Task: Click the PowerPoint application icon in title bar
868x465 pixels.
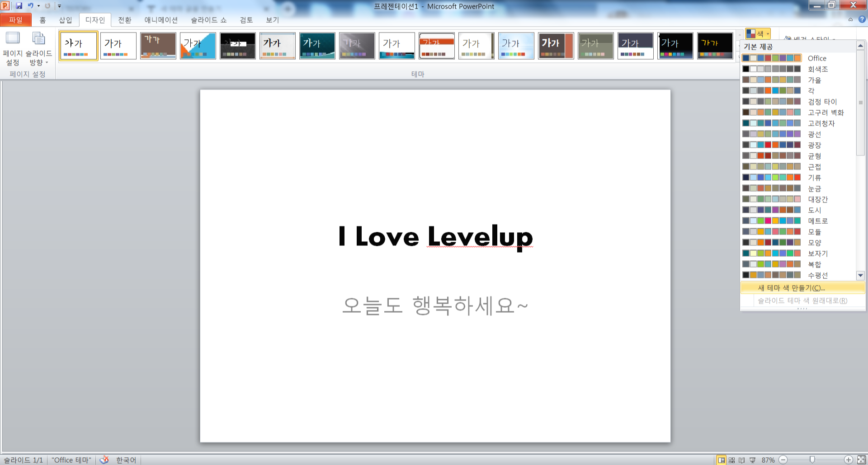Action: (x=5, y=6)
